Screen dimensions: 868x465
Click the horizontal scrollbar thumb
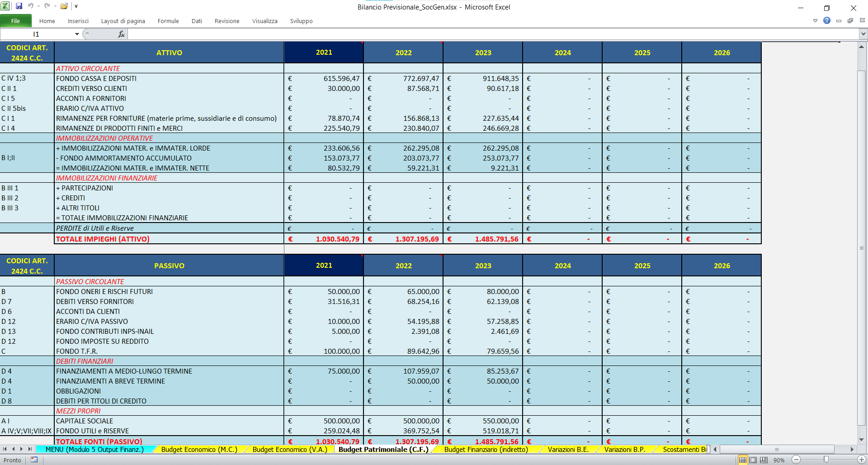tap(777, 449)
